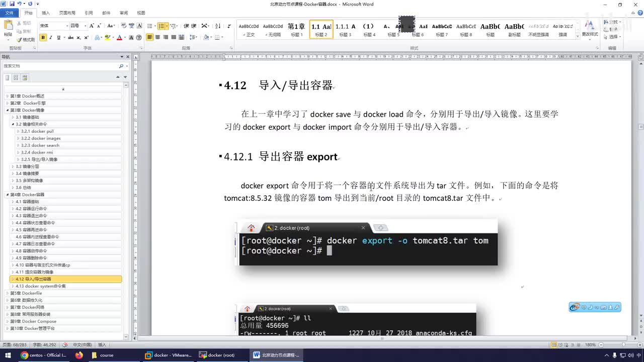Screen dimensions: 644x362
Task: Align paragraph text to the left
Action: (150, 37)
